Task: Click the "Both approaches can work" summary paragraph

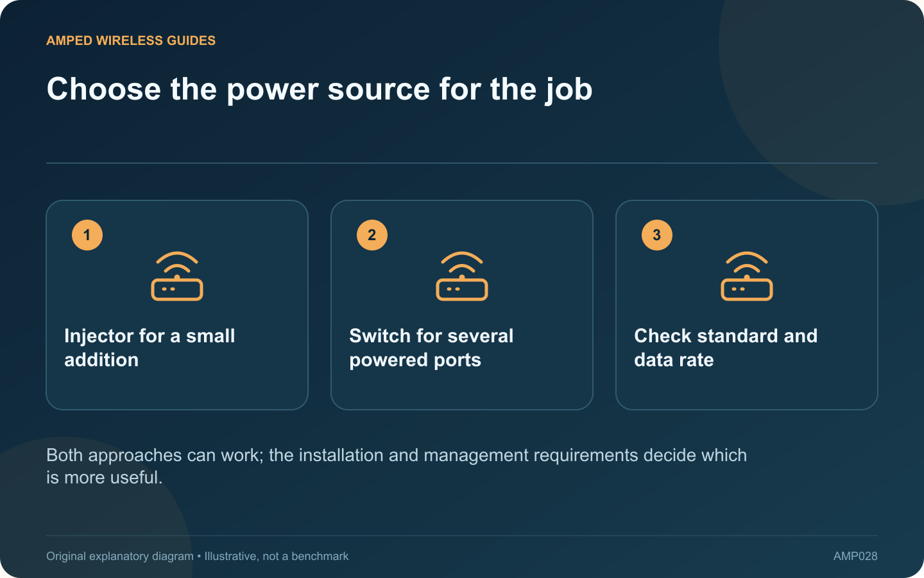Action: [x=397, y=466]
